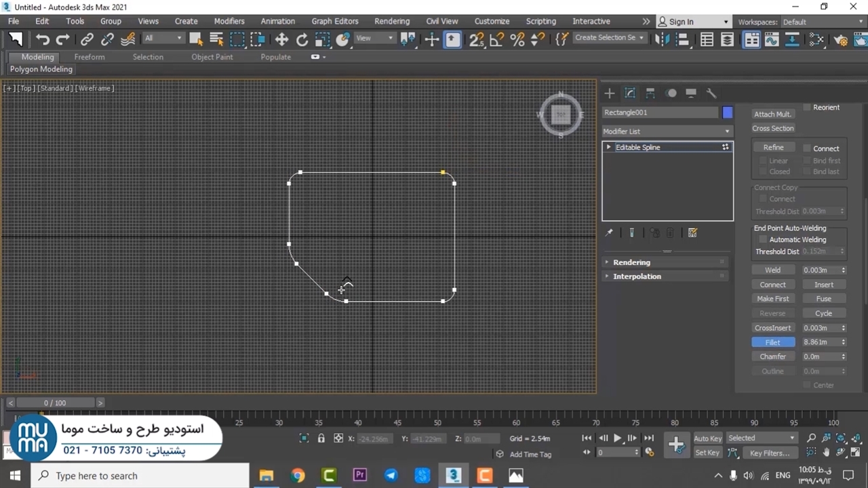Click the blue object color swatch
868x488 pixels.
point(728,113)
